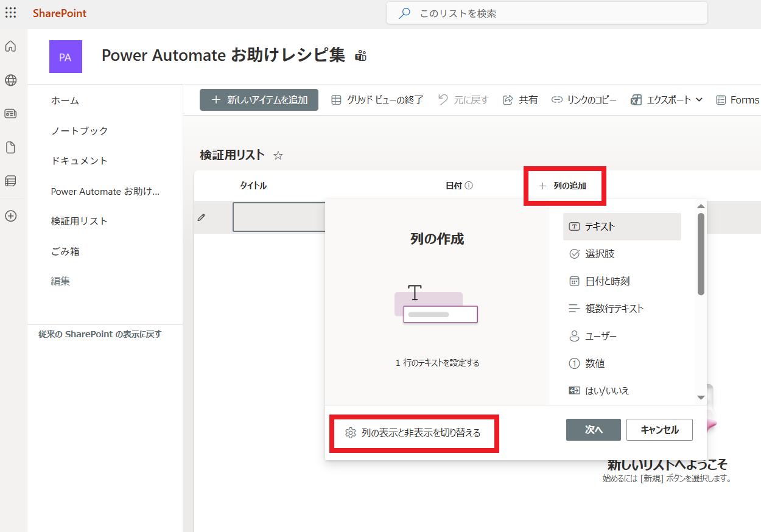Click the pencil edit icon on the blank row

(x=201, y=216)
